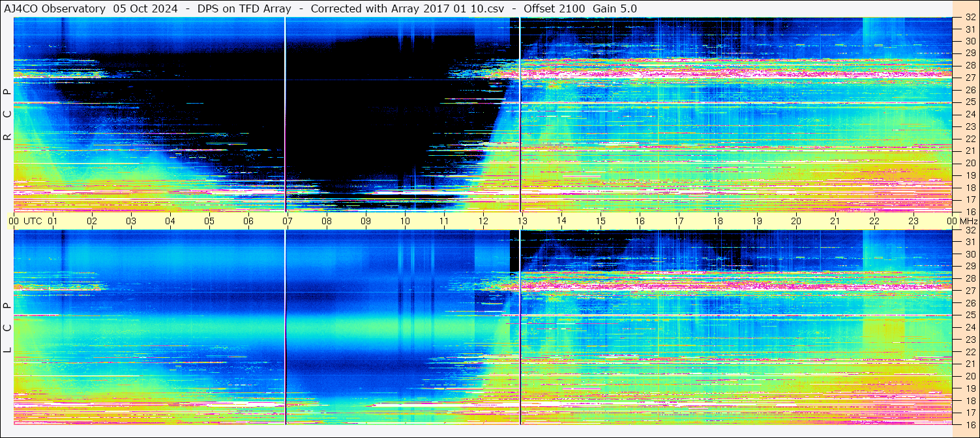Pick the 17 hour label on time axis
Image resolution: width=980 pixels, height=438 pixels.
point(679,221)
